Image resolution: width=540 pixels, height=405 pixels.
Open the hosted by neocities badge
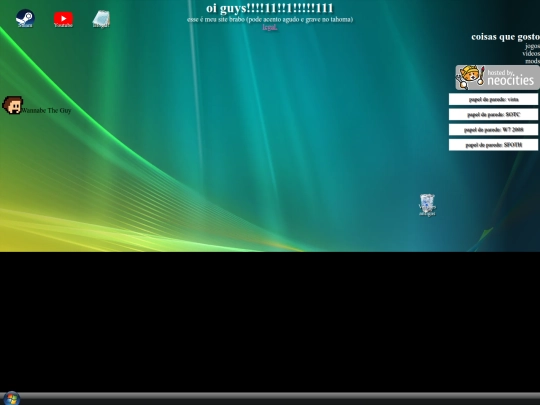[x=497, y=77]
